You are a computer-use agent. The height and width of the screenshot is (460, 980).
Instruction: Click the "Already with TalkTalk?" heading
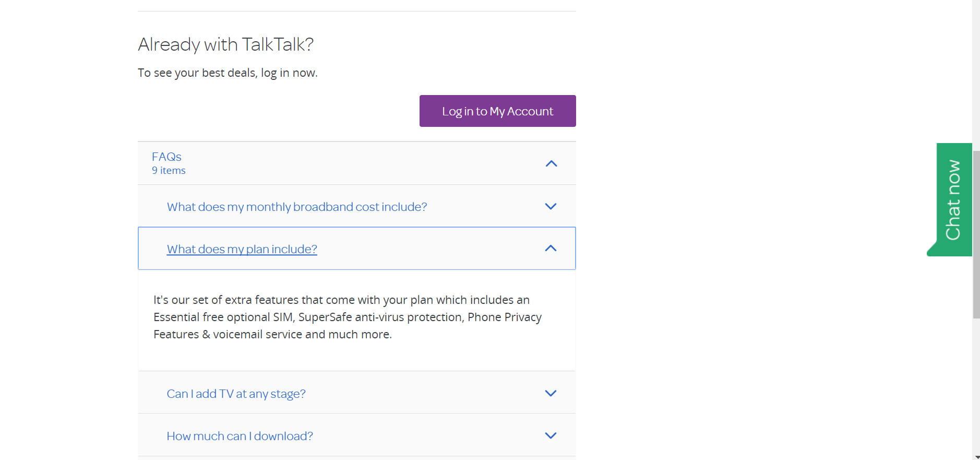click(x=225, y=44)
